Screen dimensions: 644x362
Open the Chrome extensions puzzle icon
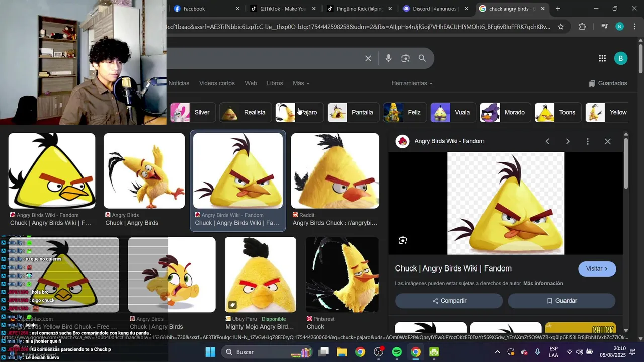coord(582,27)
